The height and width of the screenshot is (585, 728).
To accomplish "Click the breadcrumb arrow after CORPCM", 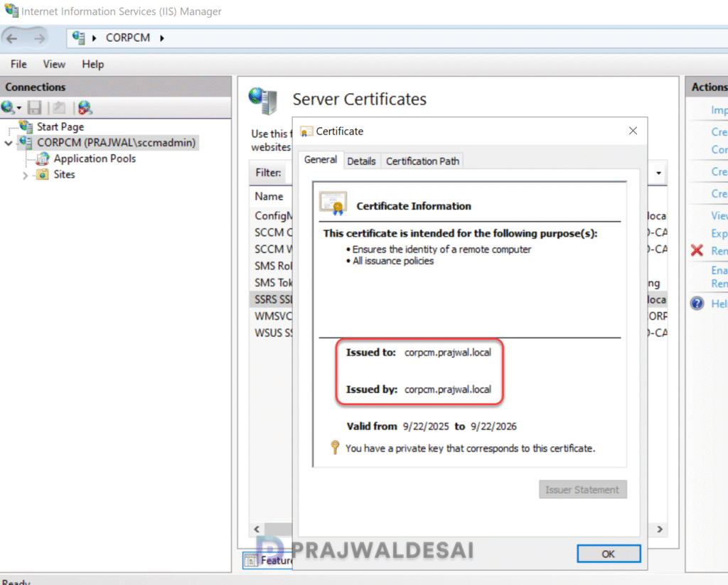I will (x=162, y=38).
